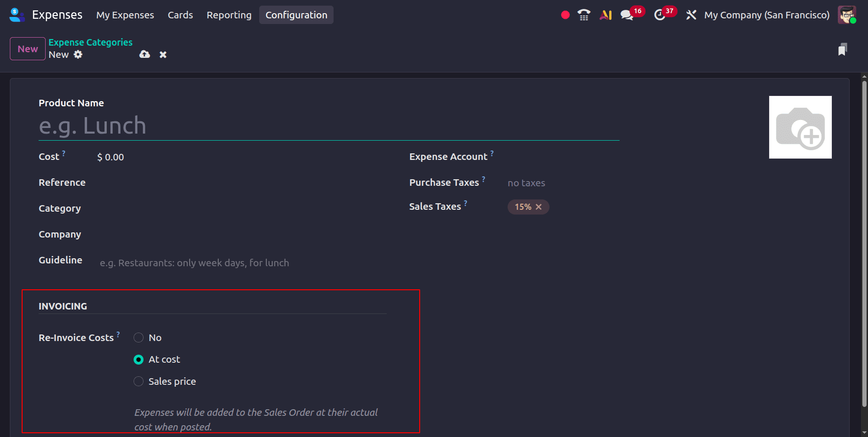Open the VoIP phone icon
This screenshot has width=868, height=437.
(584, 15)
